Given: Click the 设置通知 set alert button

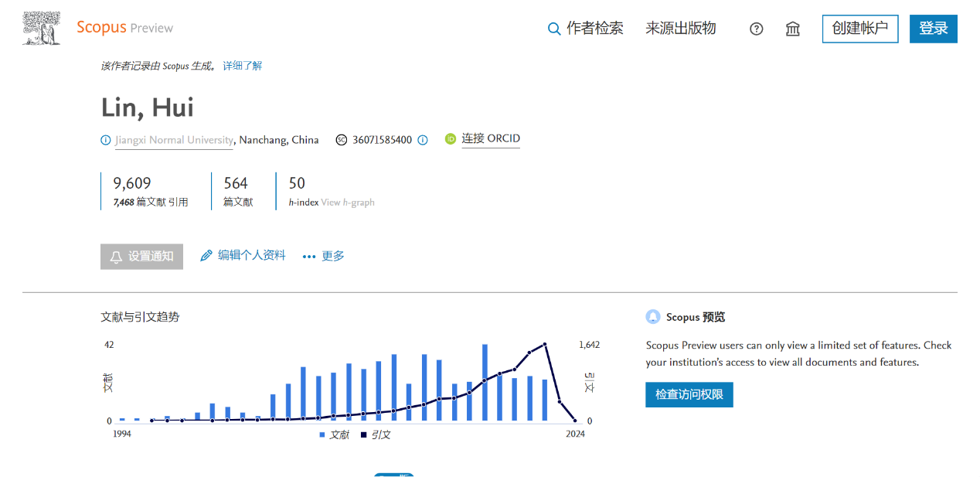Looking at the screenshot, I should pyautogui.click(x=141, y=256).
